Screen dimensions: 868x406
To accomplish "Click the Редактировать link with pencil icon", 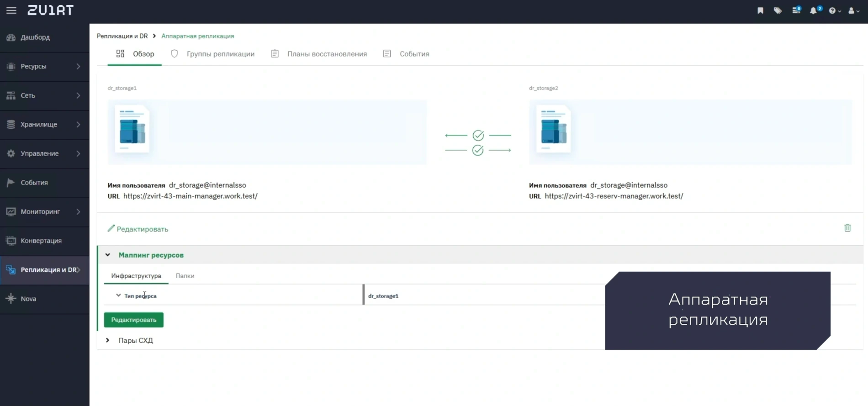I will point(138,229).
